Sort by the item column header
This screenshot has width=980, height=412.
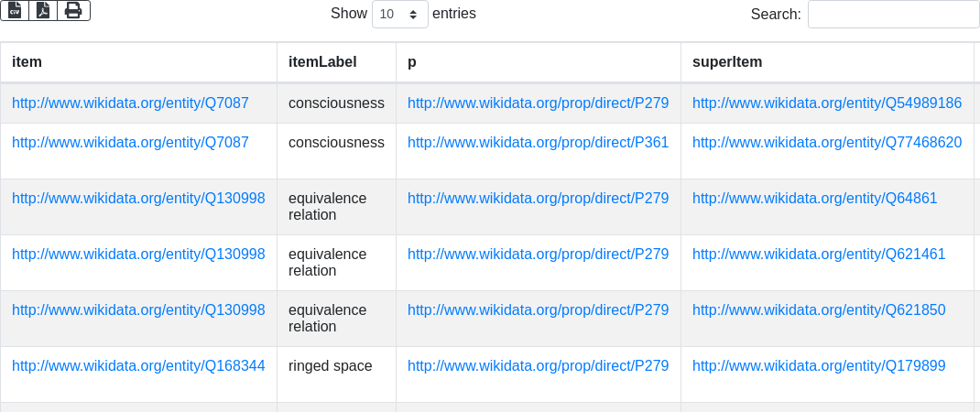pos(27,62)
